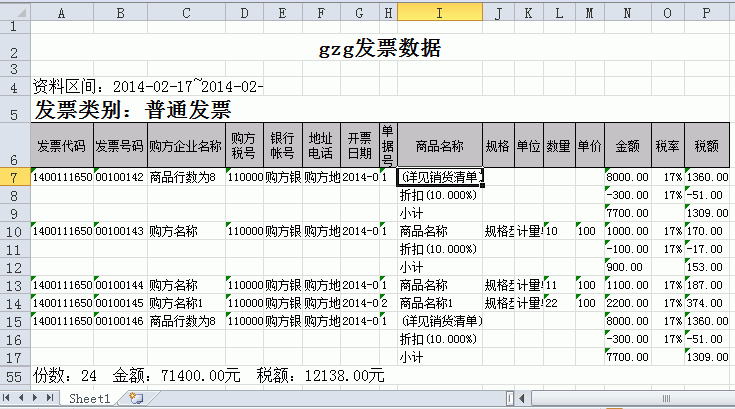This screenshot has width=735, height=409.
Task: Click the '发票号码' header cell
Action: [120, 146]
